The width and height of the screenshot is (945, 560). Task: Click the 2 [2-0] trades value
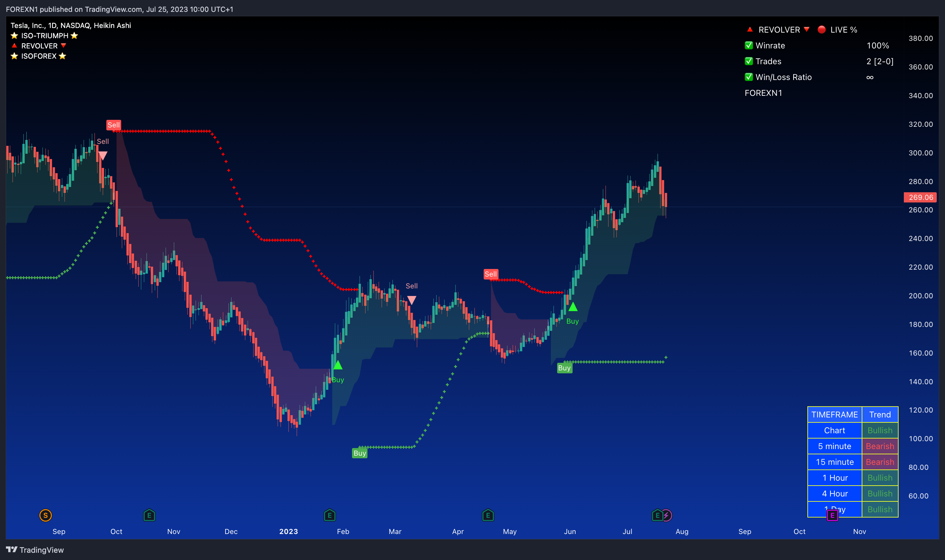pyautogui.click(x=880, y=61)
